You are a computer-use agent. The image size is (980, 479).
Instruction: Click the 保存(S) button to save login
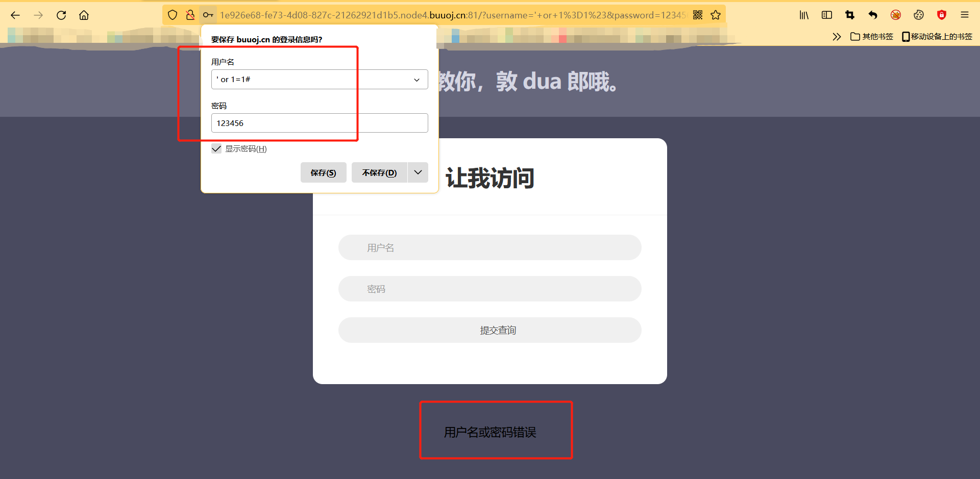tap(323, 172)
